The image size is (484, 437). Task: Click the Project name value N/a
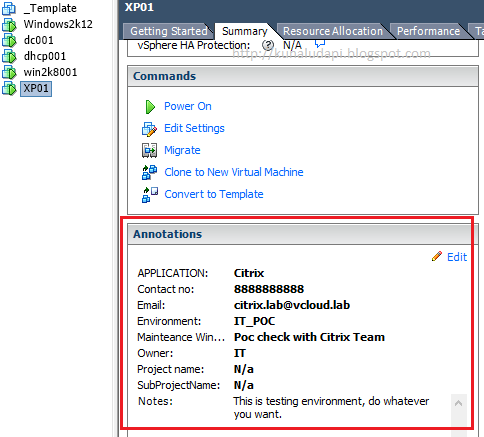pos(244,369)
